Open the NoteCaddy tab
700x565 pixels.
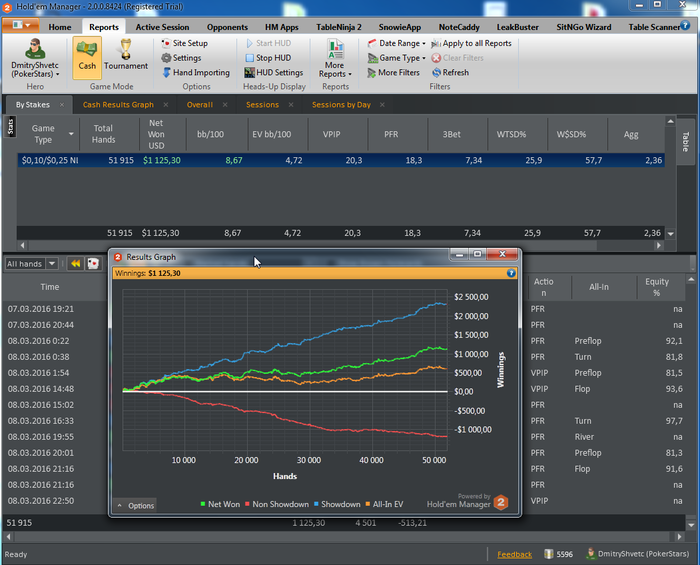[459, 27]
